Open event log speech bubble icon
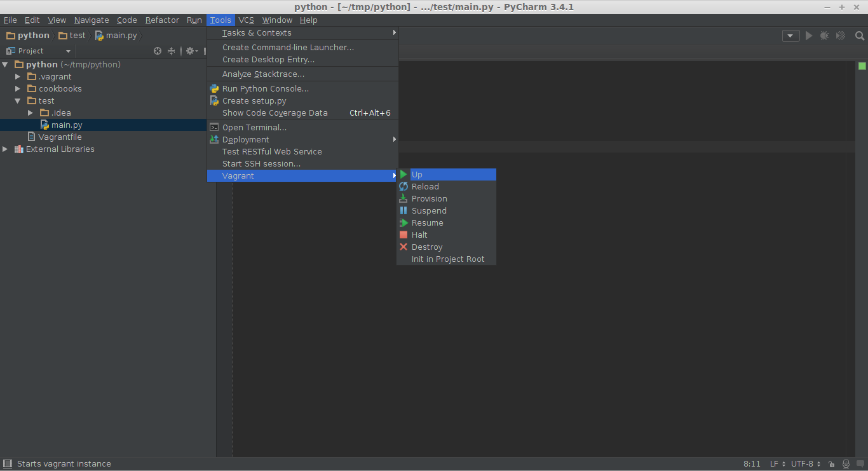This screenshot has height=471, width=868. pos(860,464)
